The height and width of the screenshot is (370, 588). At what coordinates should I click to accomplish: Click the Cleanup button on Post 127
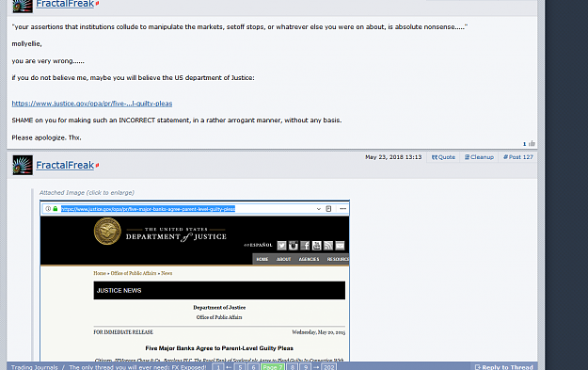coord(479,157)
